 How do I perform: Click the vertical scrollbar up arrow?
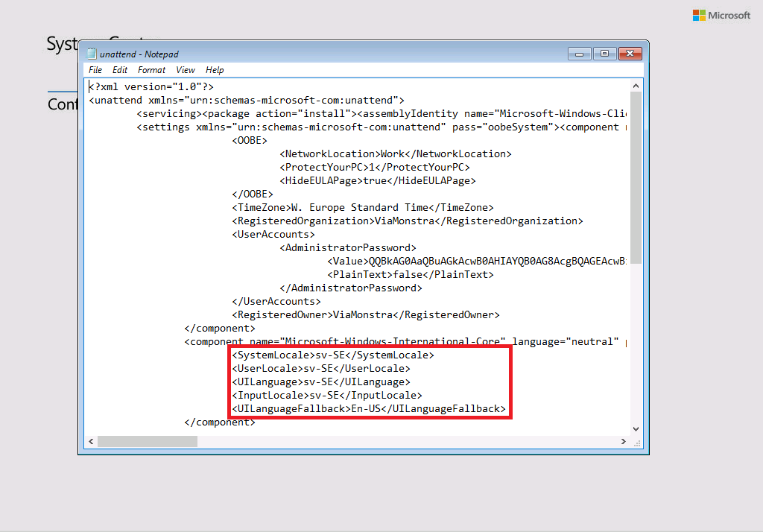636,86
